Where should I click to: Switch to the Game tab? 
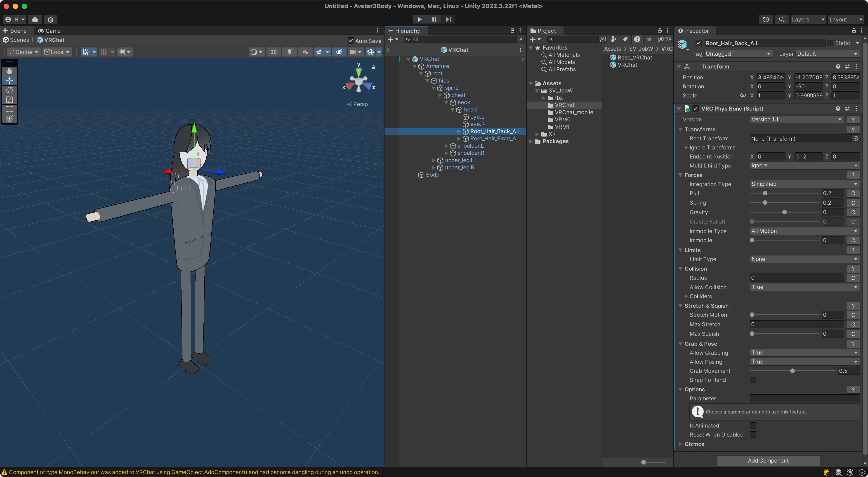click(x=49, y=31)
